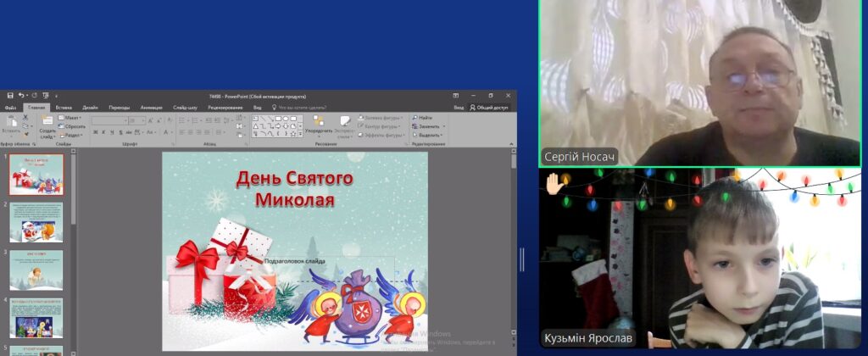Viewport: 868px width, 356px height.
Task: Open the font size combo box
Action: click(136, 120)
